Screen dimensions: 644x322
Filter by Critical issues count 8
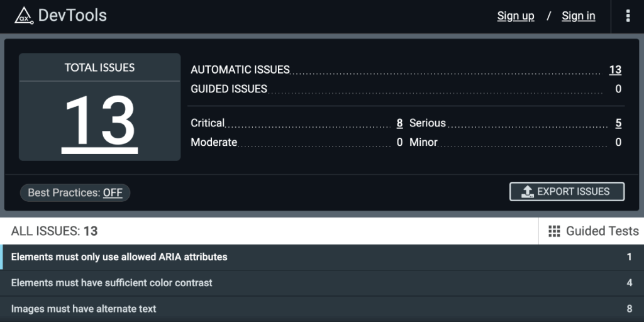[x=399, y=123]
